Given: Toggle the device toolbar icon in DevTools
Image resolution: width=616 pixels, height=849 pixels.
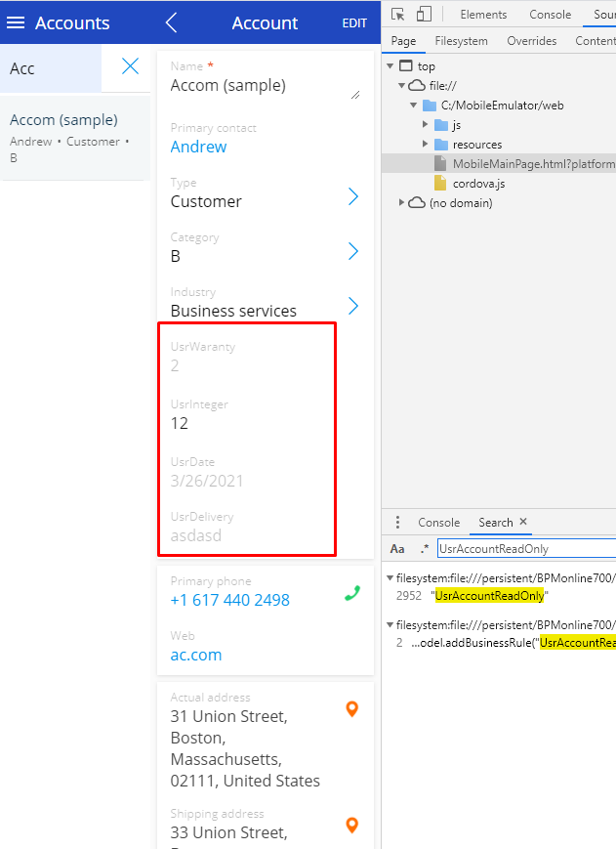Looking at the screenshot, I should tap(424, 14).
